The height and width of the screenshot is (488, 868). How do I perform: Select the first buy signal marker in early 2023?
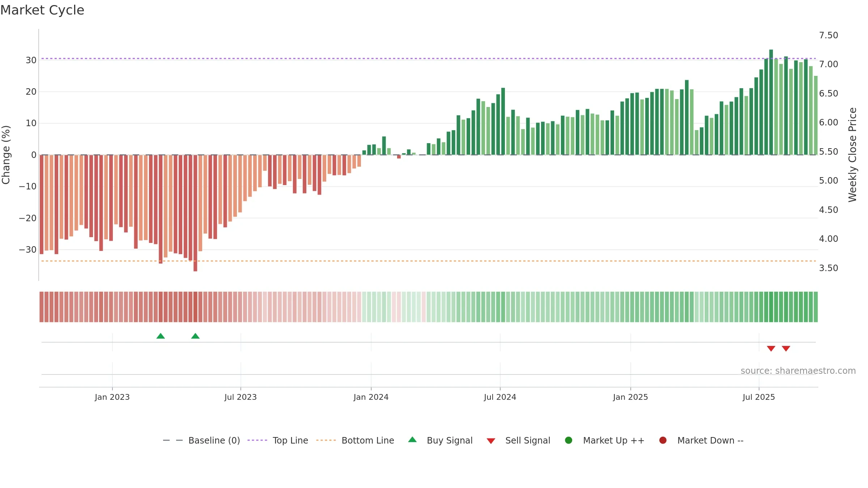click(x=161, y=336)
